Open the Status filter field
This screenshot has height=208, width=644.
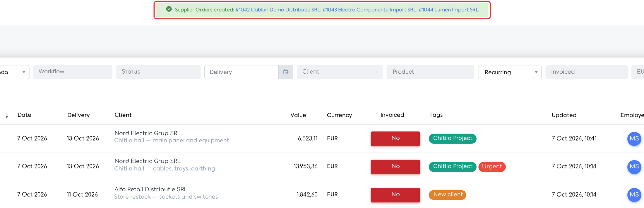point(158,72)
